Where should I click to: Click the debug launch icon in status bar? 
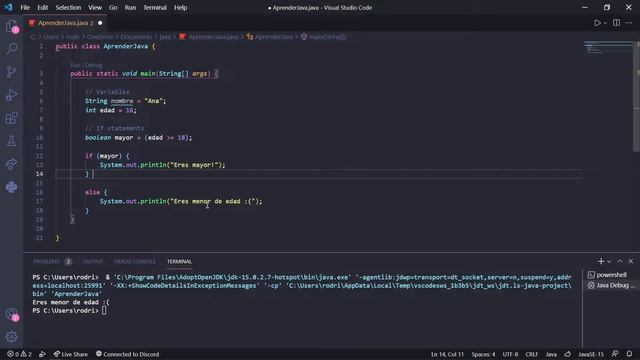point(42,354)
